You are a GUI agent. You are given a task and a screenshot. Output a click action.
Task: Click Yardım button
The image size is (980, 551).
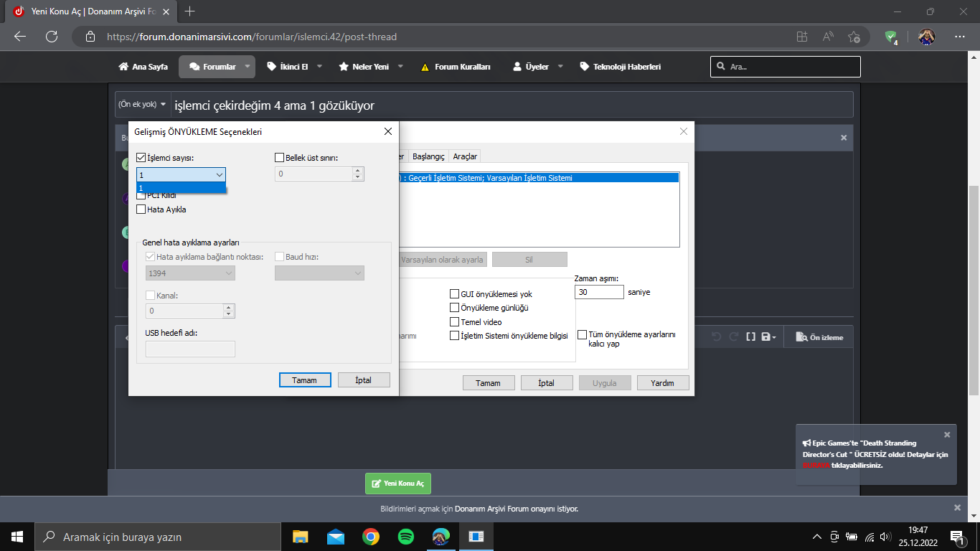pos(662,383)
